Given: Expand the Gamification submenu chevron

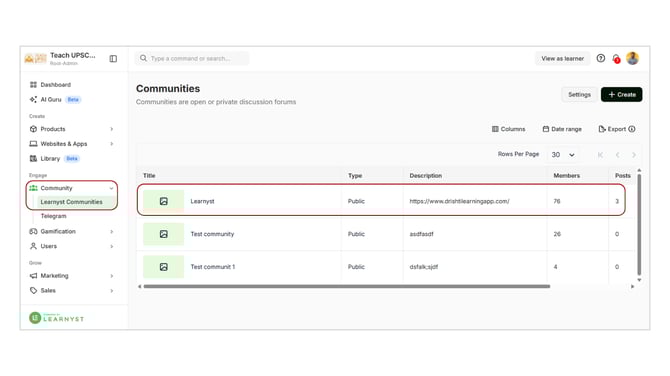Looking at the screenshot, I should tap(112, 231).
